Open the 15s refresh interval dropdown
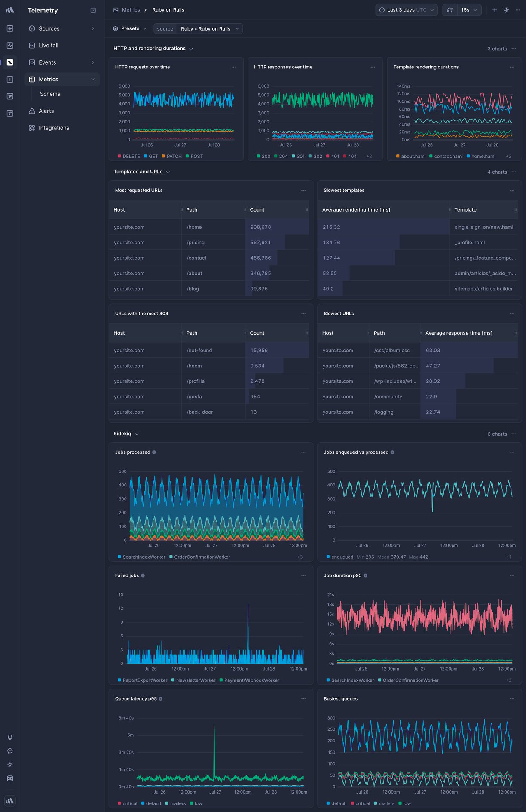The width and height of the screenshot is (526, 812). point(469,10)
